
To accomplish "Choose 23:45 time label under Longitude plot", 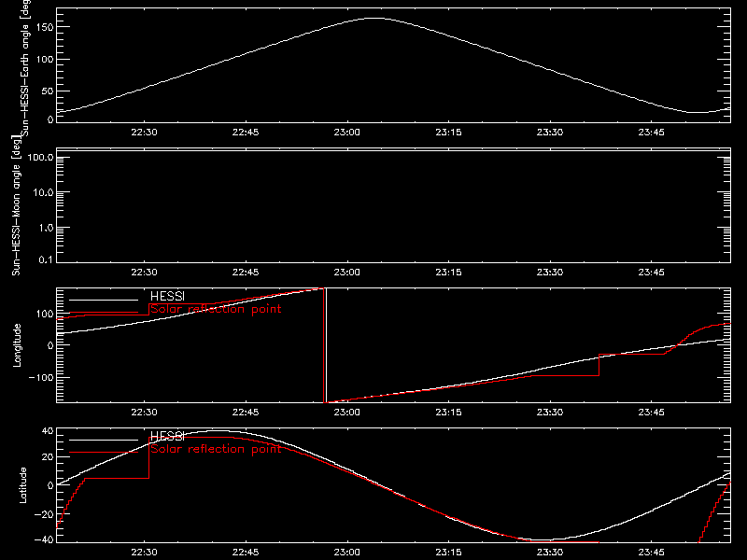I will (651, 413).
